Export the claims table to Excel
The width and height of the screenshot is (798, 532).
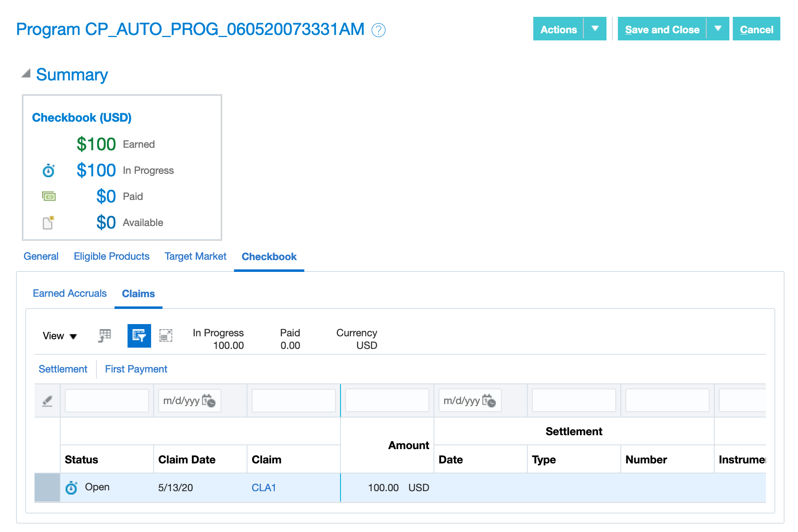click(104, 336)
